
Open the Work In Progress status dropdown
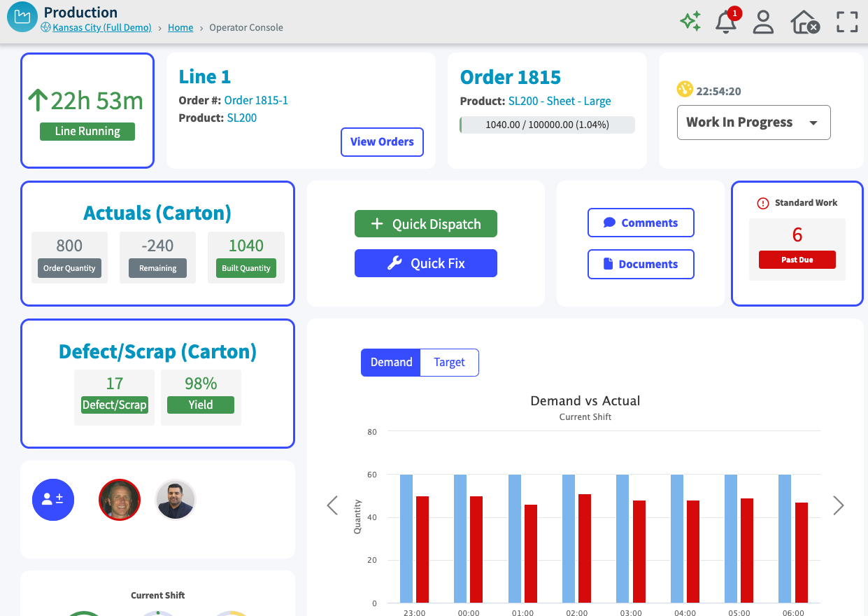click(x=753, y=122)
